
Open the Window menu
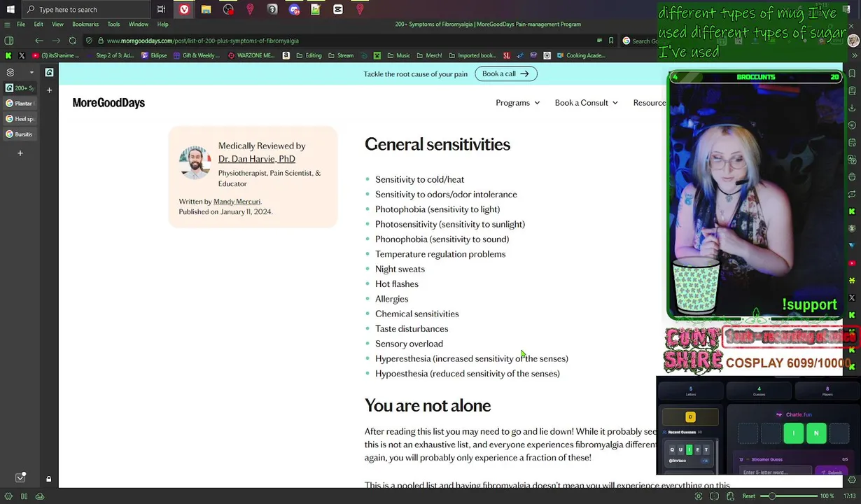pos(138,24)
